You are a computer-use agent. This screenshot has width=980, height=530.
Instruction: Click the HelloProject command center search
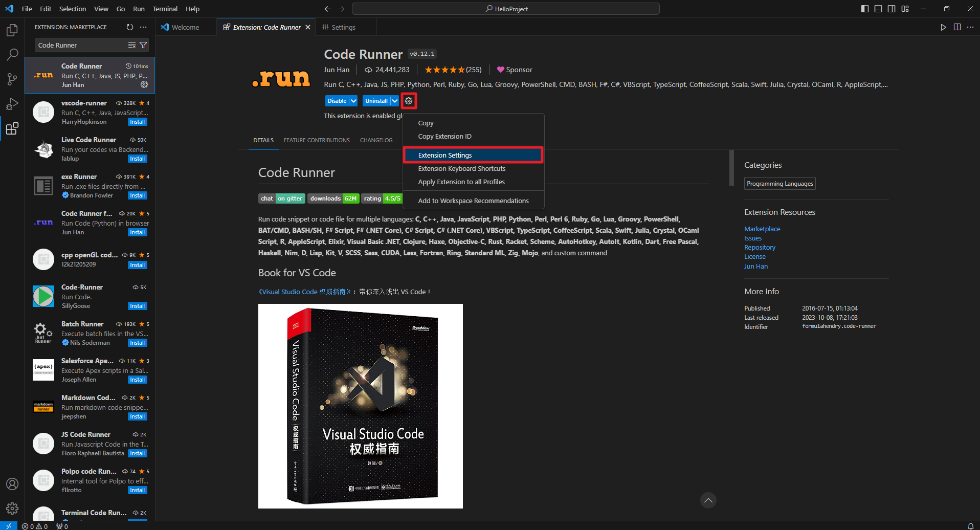[506, 9]
